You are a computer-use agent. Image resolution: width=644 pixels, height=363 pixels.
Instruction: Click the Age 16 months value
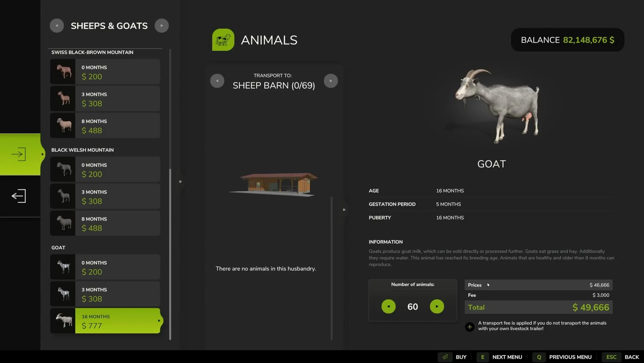(450, 191)
